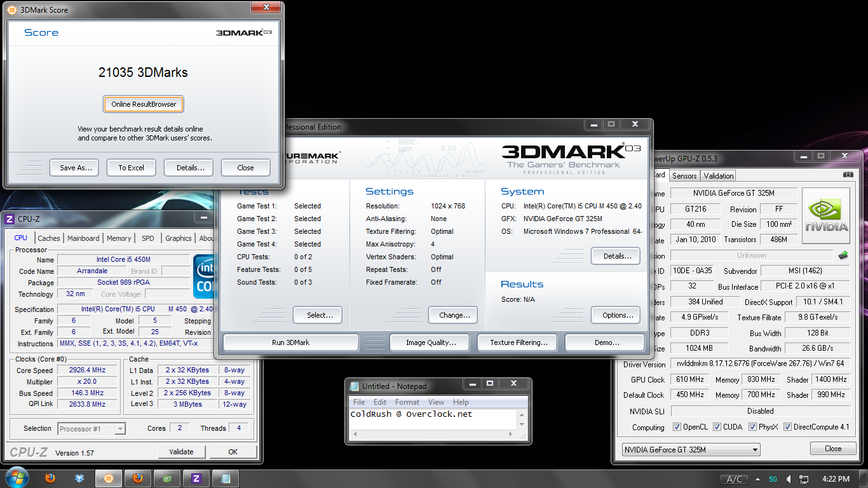Switch to Notepad taskbar button
The width and height of the screenshot is (868, 488).
coord(226,478)
